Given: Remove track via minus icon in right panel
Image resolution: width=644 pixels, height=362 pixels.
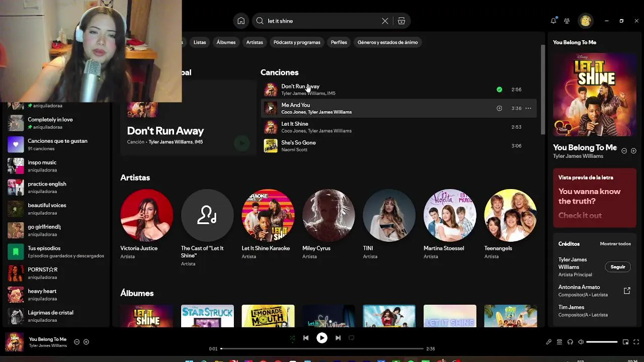Looking at the screenshot, I should [624, 151].
